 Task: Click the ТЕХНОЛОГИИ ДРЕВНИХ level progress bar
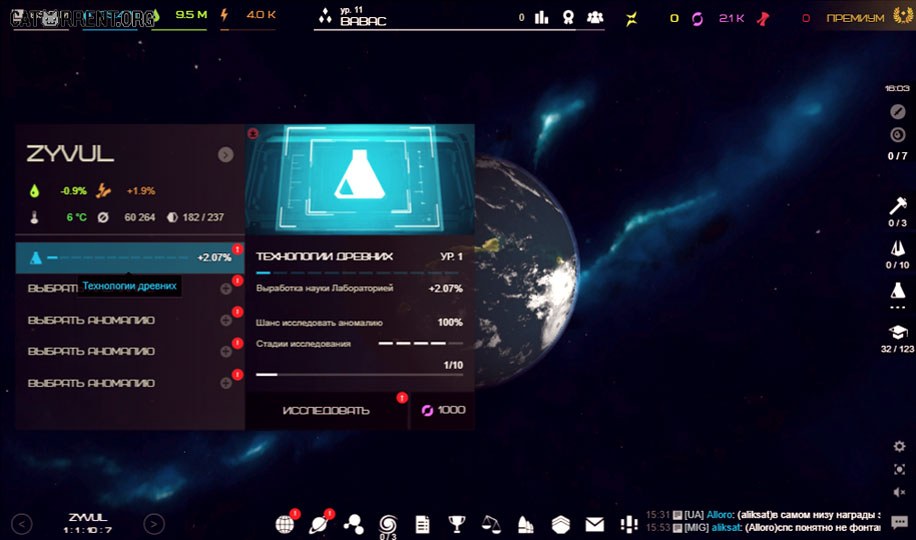(x=359, y=272)
